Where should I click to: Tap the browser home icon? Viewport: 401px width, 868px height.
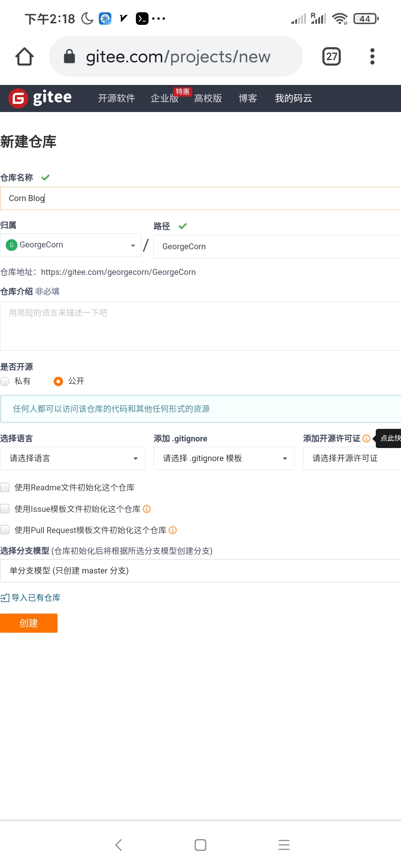pos(25,56)
